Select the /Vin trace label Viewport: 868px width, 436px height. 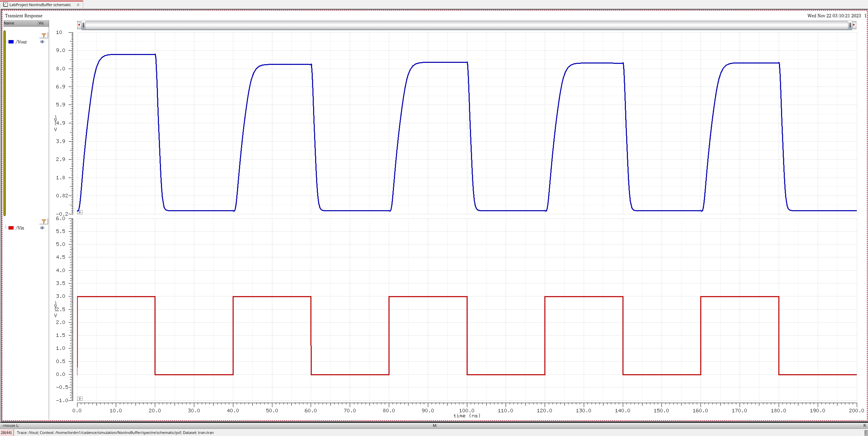[x=20, y=228]
